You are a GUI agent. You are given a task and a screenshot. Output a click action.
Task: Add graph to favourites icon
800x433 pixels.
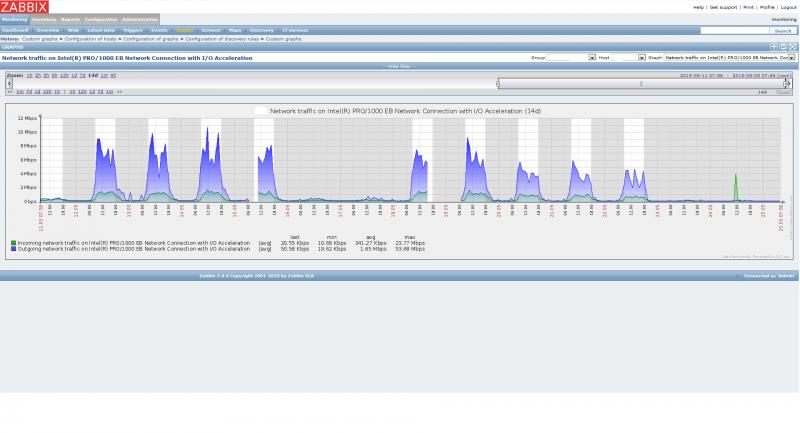[773, 47]
